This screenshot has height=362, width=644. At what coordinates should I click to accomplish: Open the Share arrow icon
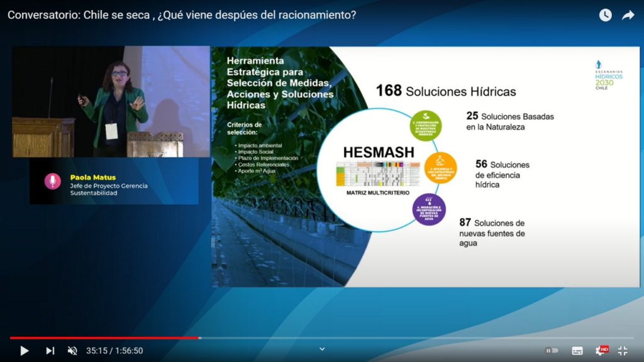coord(628,15)
